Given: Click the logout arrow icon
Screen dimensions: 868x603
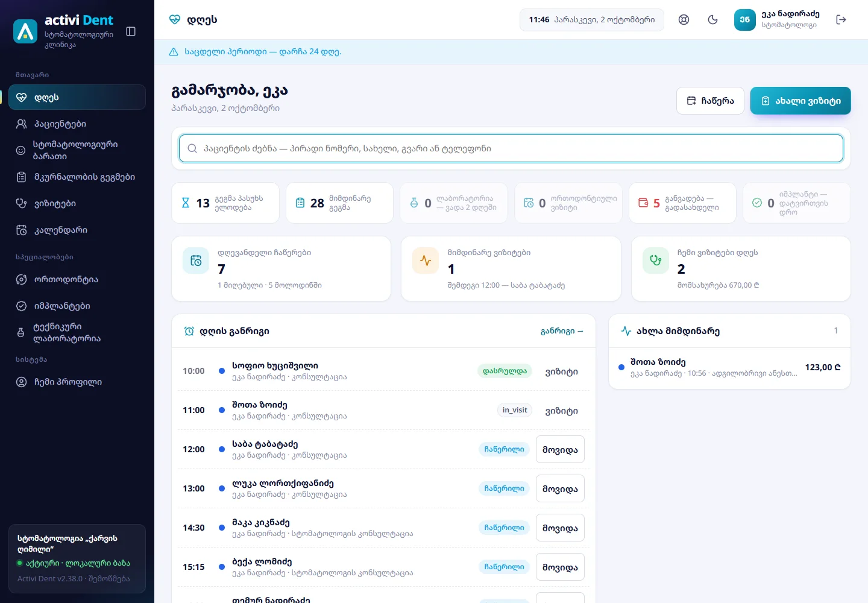Looking at the screenshot, I should pyautogui.click(x=841, y=20).
